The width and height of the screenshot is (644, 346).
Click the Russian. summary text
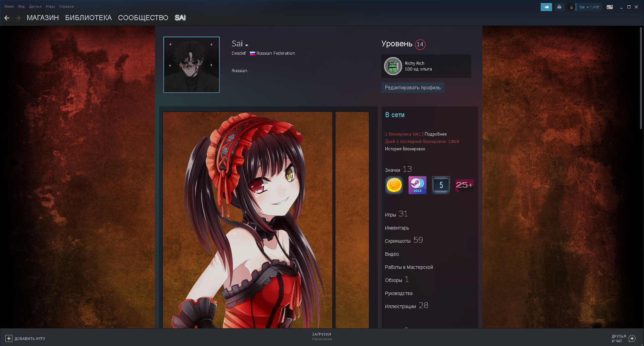240,71
